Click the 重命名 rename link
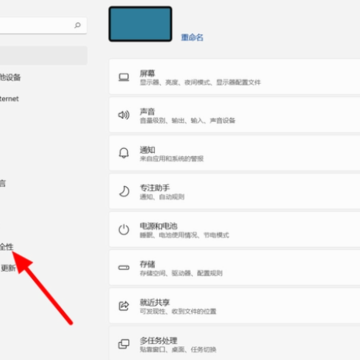This screenshot has width=360, height=360. click(x=192, y=37)
